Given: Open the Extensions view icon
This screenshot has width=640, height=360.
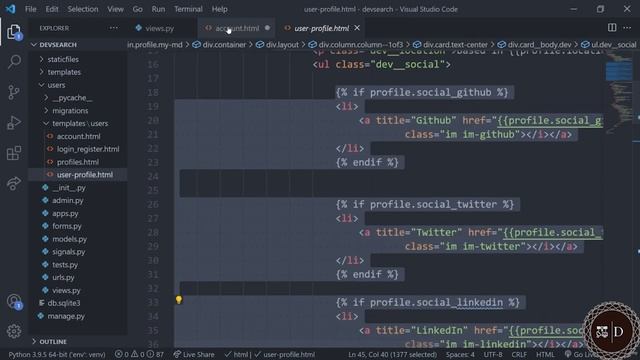Looking at the screenshot, I should click(14, 153).
